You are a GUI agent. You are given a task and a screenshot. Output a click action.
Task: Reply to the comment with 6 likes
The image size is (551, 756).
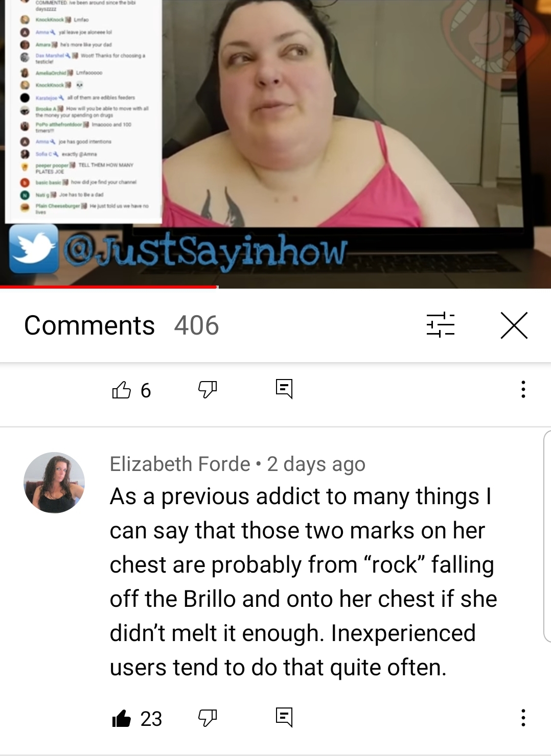pyautogui.click(x=284, y=389)
